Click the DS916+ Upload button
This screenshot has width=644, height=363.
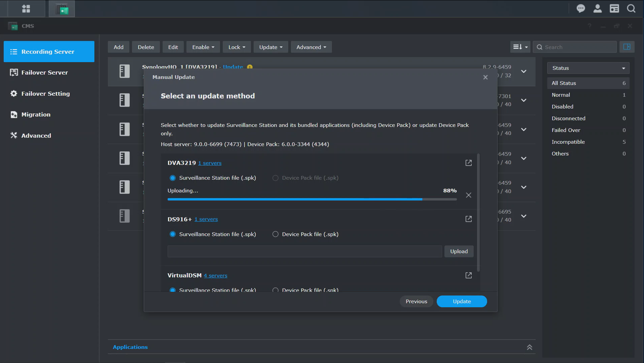pyautogui.click(x=459, y=251)
